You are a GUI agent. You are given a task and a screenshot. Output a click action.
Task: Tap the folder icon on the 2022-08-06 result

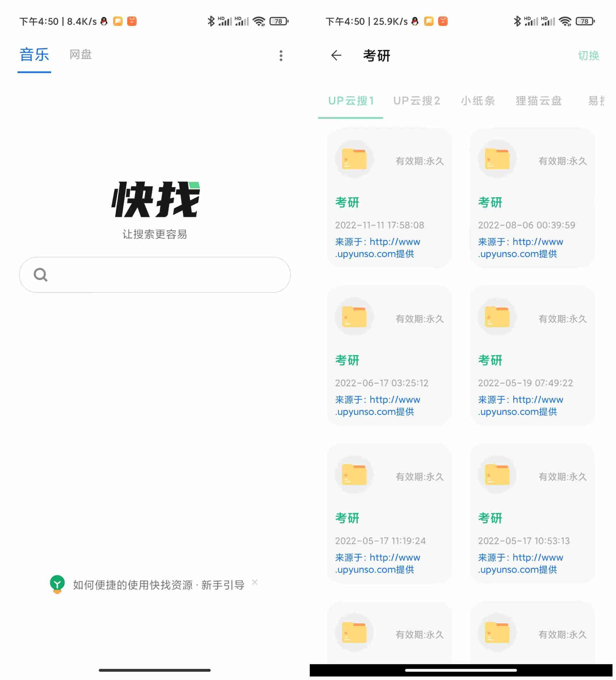[497, 159]
